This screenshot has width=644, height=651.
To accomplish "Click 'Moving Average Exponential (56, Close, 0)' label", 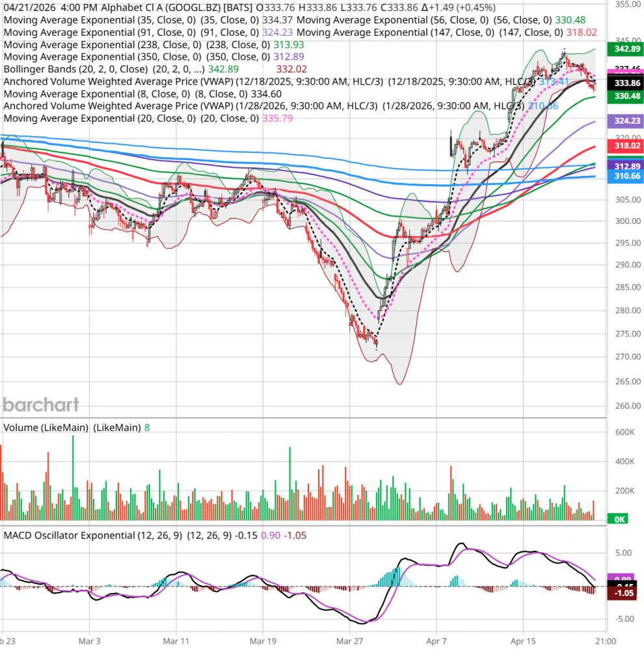I will point(393,20).
